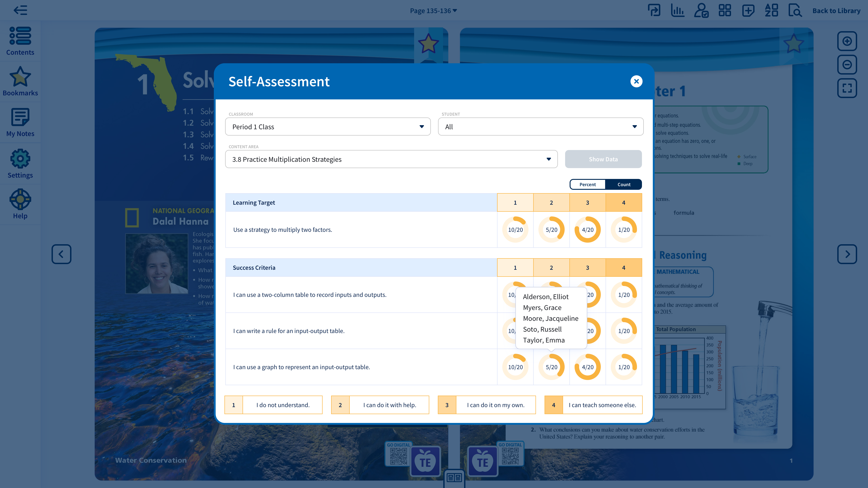Click the 1/20 ring for multiply two factors

tap(624, 230)
